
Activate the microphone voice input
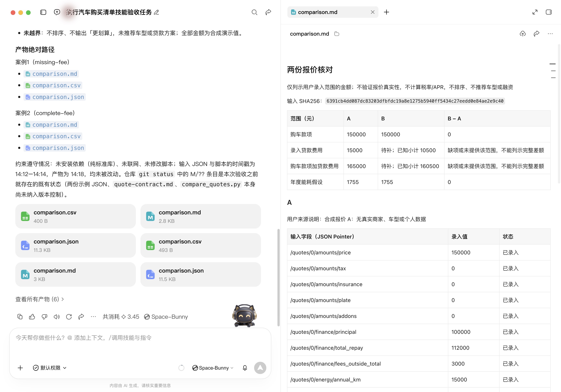pyautogui.click(x=245, y=368)
